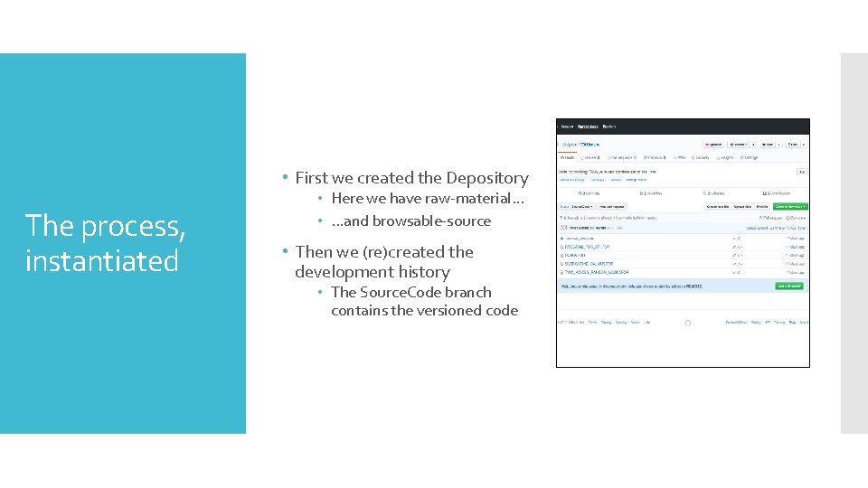Click the Manage topics link

click(636, 180)
